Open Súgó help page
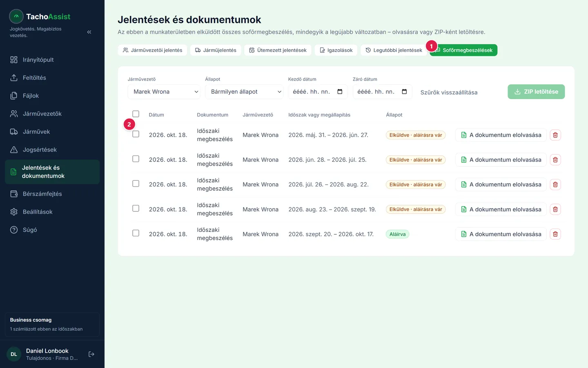This screenshot has height=368, width=588. pos(52,230)
